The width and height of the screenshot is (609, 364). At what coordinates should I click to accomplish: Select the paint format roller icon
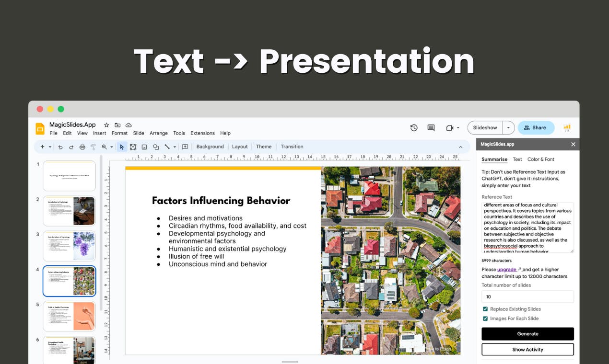click(x=93, y=147)
